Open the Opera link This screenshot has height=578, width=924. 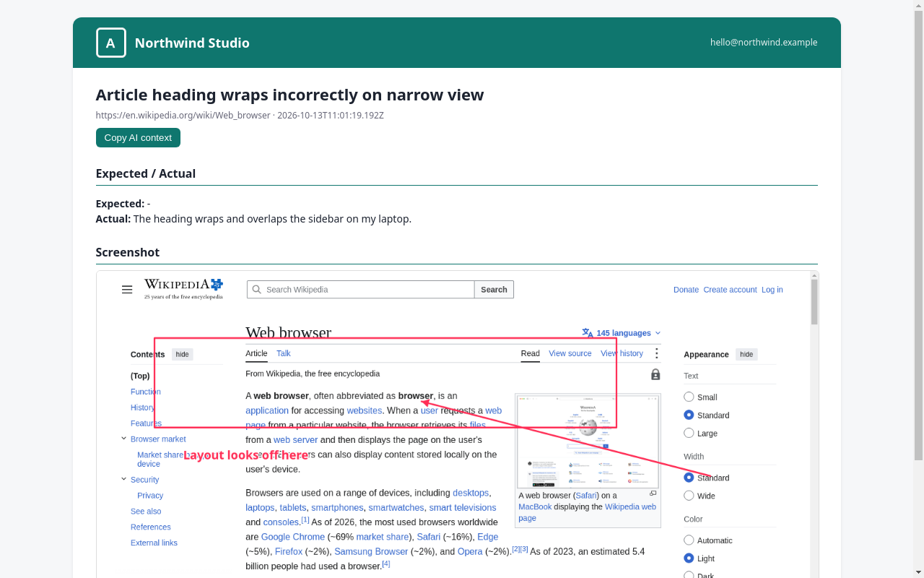(x=470, y=551)
